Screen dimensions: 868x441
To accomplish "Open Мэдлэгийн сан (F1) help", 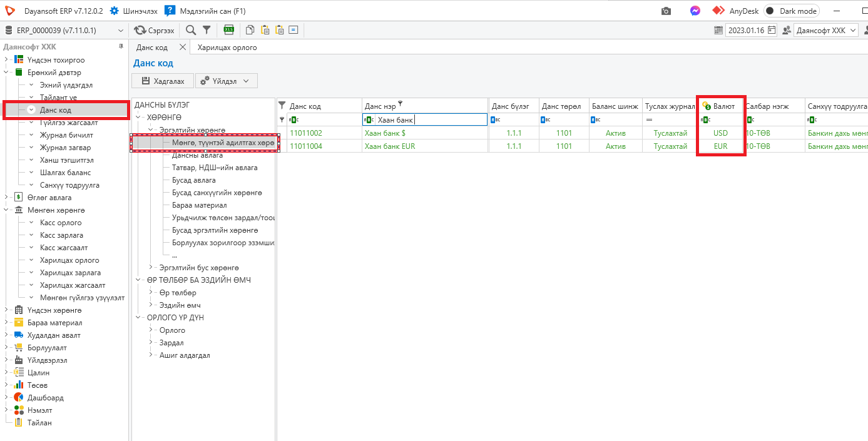I will click(205, 11).
